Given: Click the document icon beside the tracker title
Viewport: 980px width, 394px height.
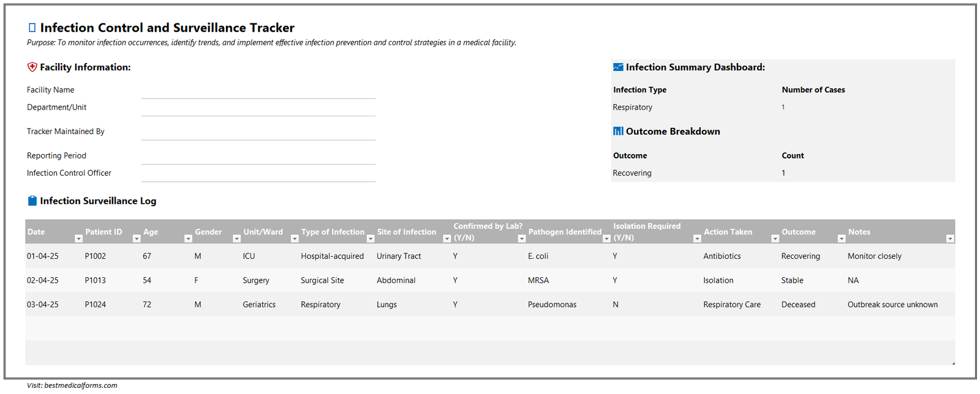Looking at the screenshot, I should tap(32, 28).
